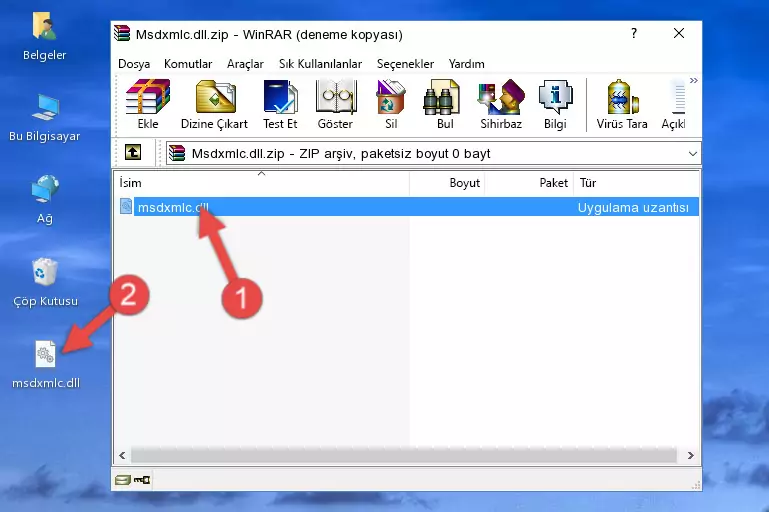The width and height of the screenshot is (769, 512).
Task: Show archive Bilgi information
Action: click(x=555, y=104)
